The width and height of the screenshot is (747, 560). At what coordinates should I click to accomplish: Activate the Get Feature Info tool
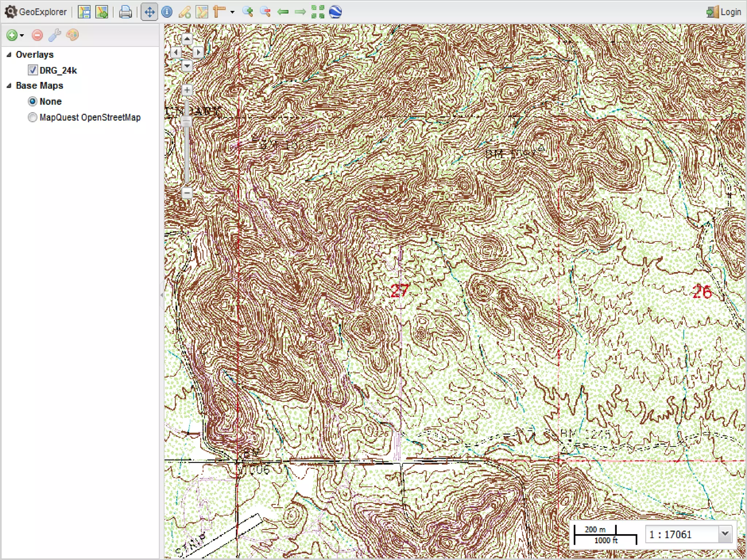pos(167,12)
